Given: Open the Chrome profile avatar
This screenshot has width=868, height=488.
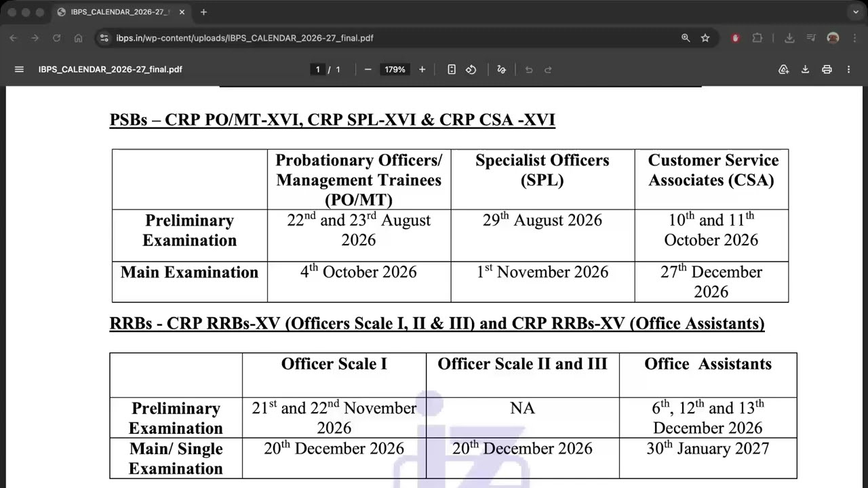Looking at the screenshot, I should point(833,38).
